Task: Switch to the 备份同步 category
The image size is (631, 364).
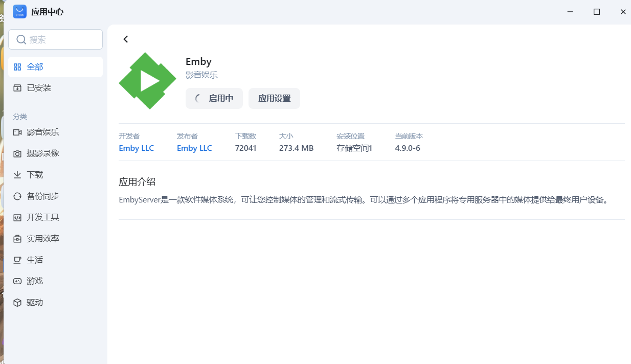Action: tap(56, 196)
